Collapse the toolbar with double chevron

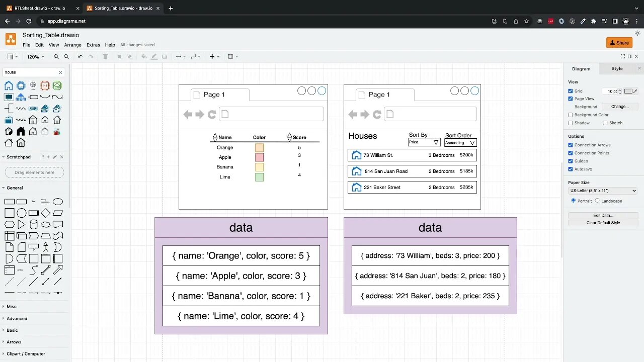click(x=636, y=56)
